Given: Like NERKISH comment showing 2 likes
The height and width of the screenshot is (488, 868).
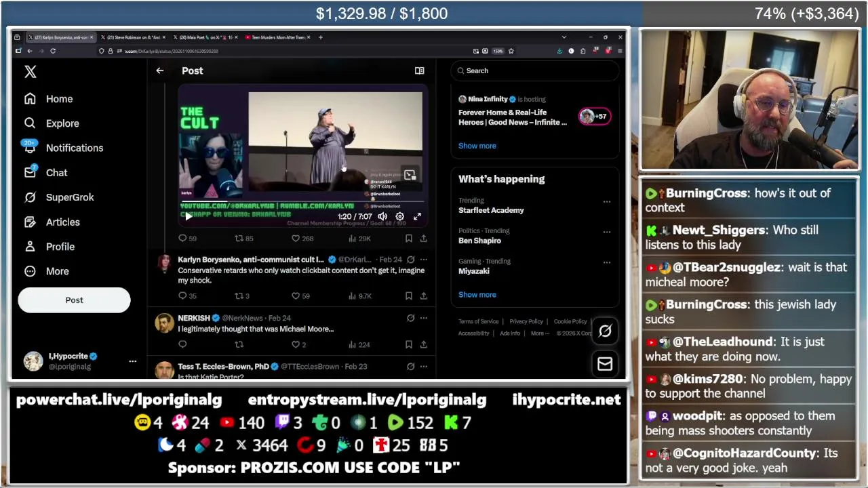Looking at the screenshot, I should pyautogui.click(x=299, y=345).
